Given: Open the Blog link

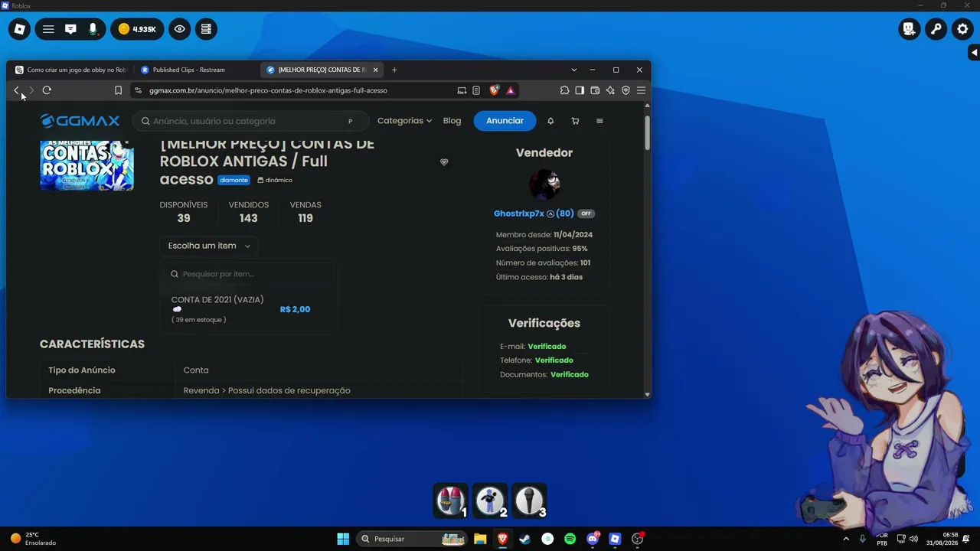Looking at the screenshot, I should point(452,121).
